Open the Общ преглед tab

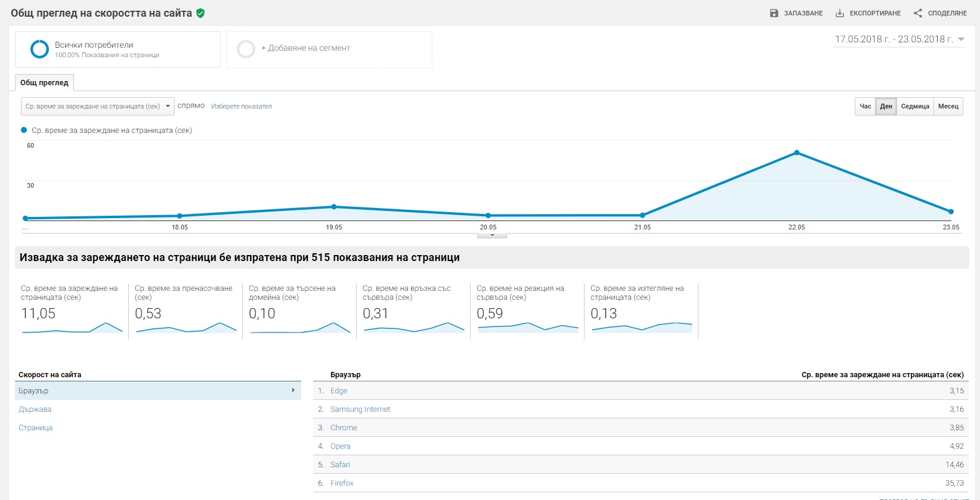coord(44,83)
